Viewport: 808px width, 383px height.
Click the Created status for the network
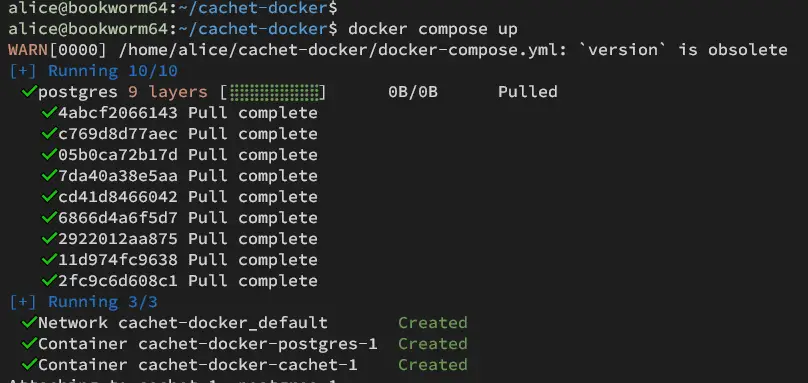pyautogui.click(x=433, y=323)
